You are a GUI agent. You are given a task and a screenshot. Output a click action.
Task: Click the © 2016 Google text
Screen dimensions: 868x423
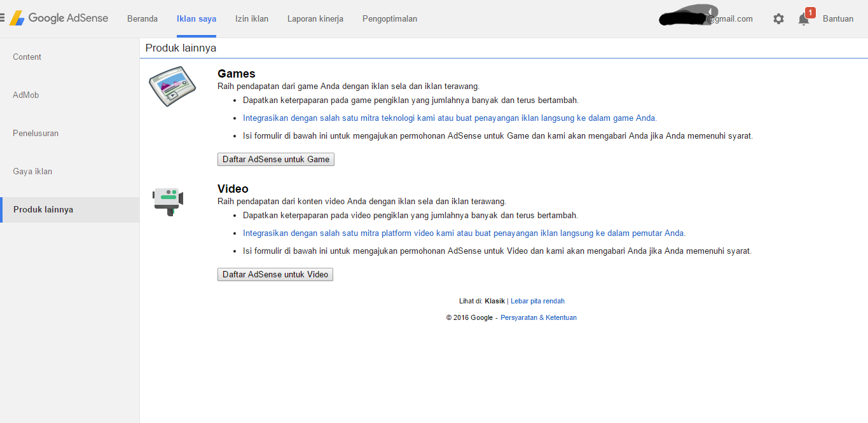[x=469, y=318]
